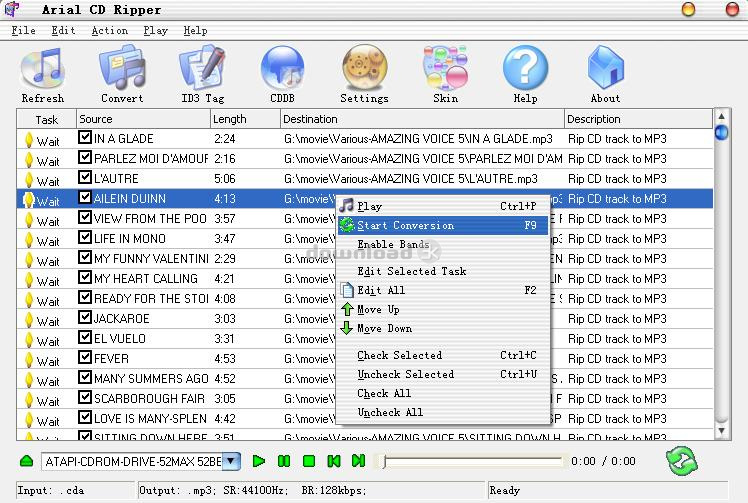Toggle the SCARBOROUGH FAIR checkbox
This screenshot has width=748, height=503.
point(85,398)
